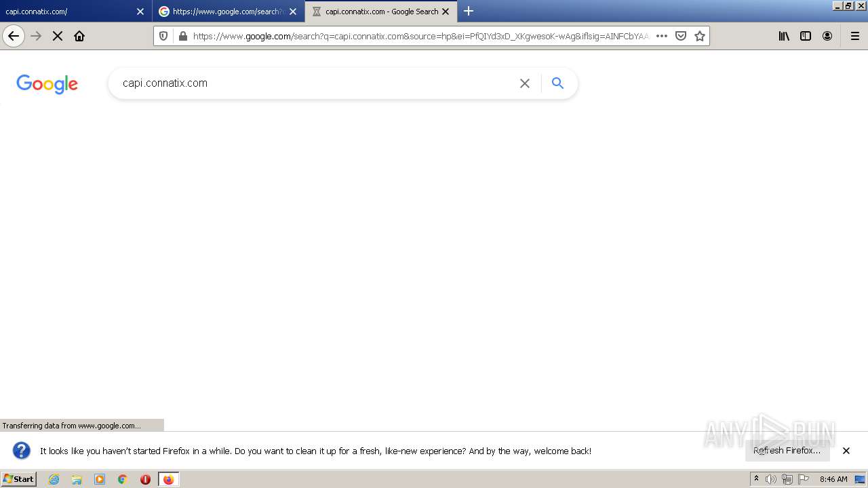Screen dimensions: 868x488
Task: Launch Google Chrome from taskbar
Action: [x=123, y=479]
